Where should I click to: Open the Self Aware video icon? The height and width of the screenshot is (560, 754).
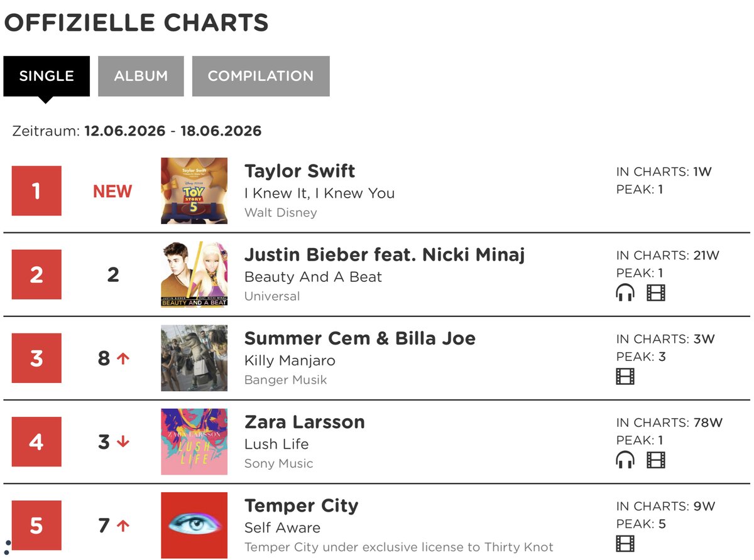click(625, 544)
